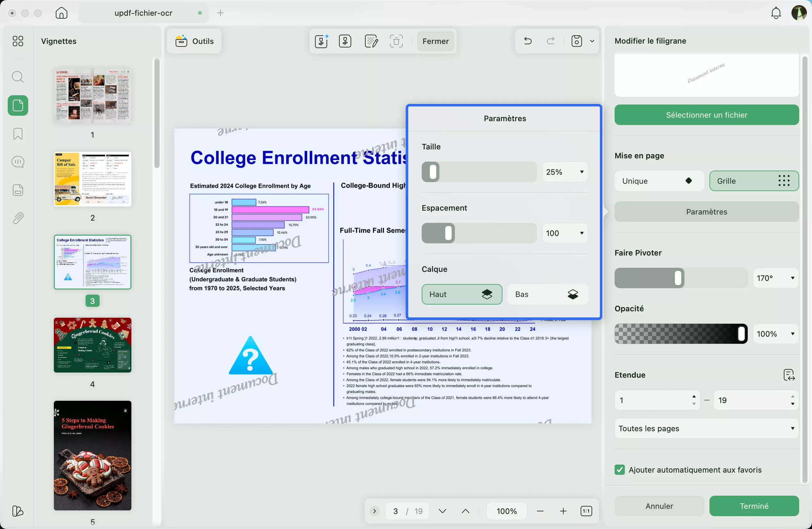The image size is (812, 529).
Task: Click the home icon in title bar
Action: coord(62,13)
